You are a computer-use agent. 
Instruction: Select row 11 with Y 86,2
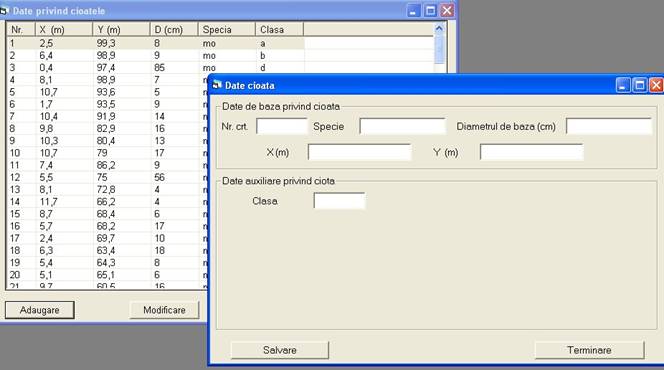click(x=107, y=165)
